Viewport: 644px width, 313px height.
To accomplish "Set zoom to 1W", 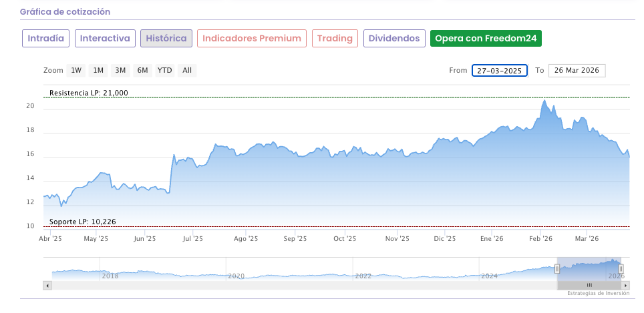I will [77, 71].
